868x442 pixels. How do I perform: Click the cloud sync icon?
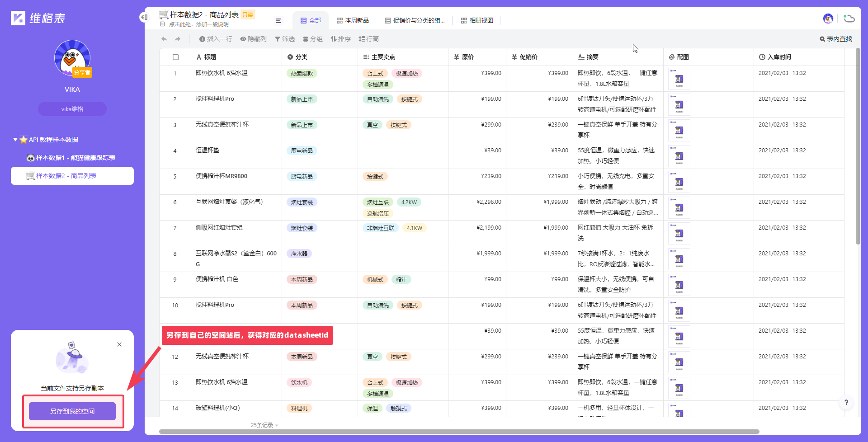pos(849,19)
